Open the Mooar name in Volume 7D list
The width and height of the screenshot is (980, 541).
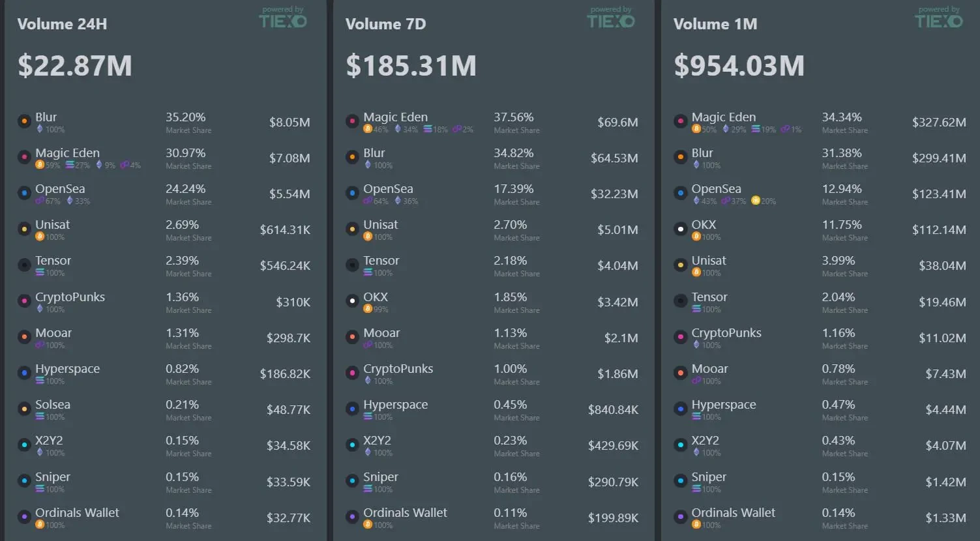click(381, 332)
